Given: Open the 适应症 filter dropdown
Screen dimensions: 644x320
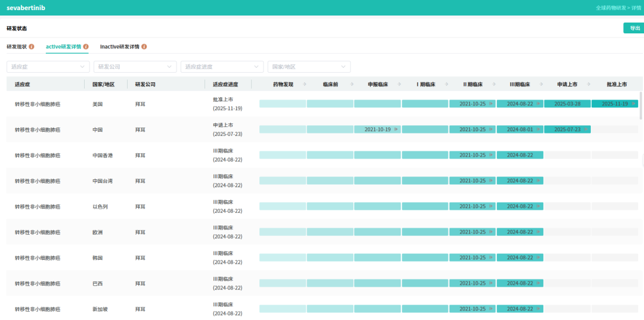Looking at the screenshot, I should [x=48, y=67].
